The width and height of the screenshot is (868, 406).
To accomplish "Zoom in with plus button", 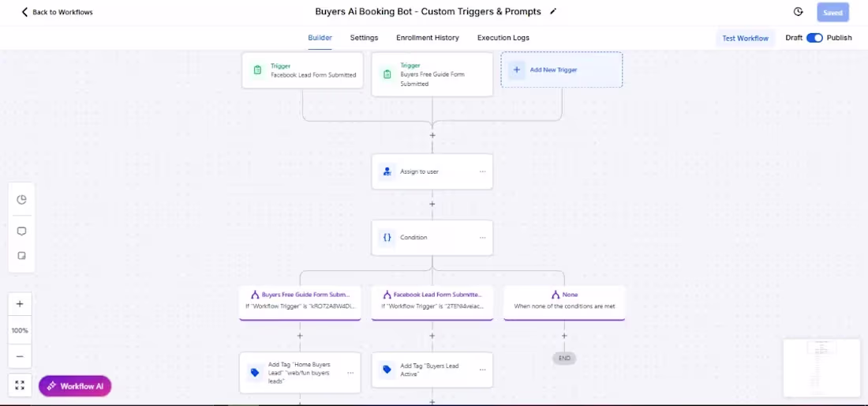I will click(20, 304).
